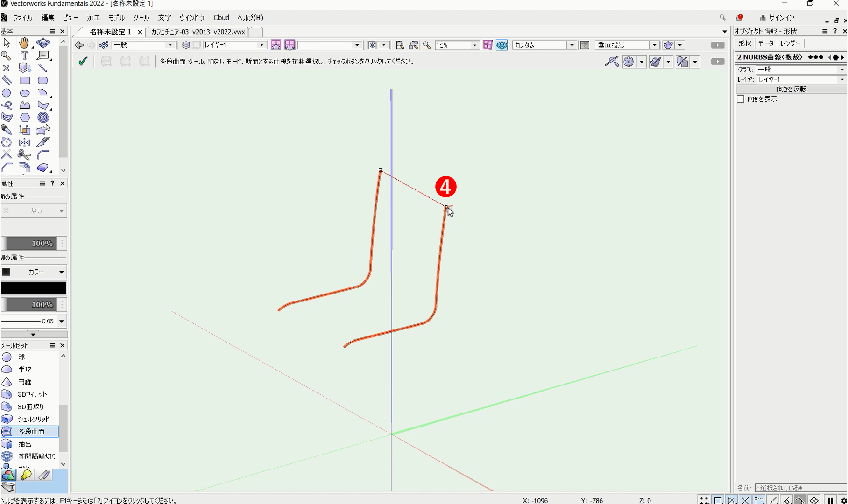The width and height of the screenshot is (848, 504).
Task: Select the Oval tool
Action: click(x=24, y=93)
